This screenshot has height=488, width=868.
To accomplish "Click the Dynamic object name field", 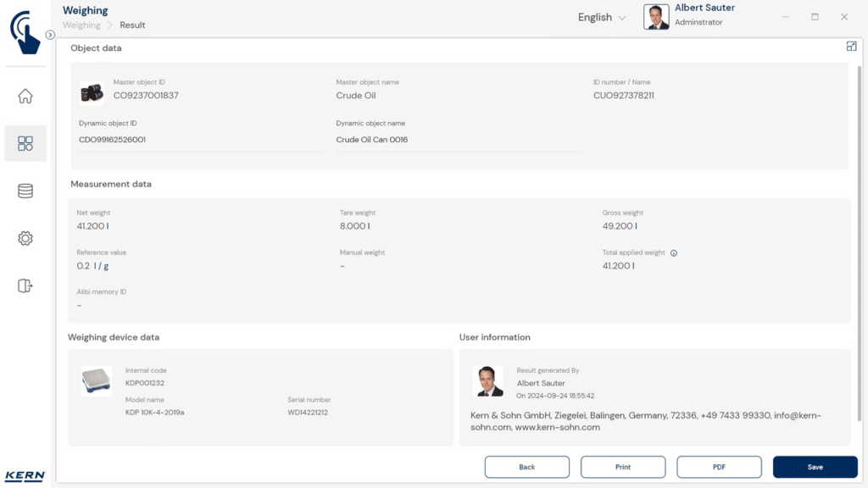I will tap(458, 140).
